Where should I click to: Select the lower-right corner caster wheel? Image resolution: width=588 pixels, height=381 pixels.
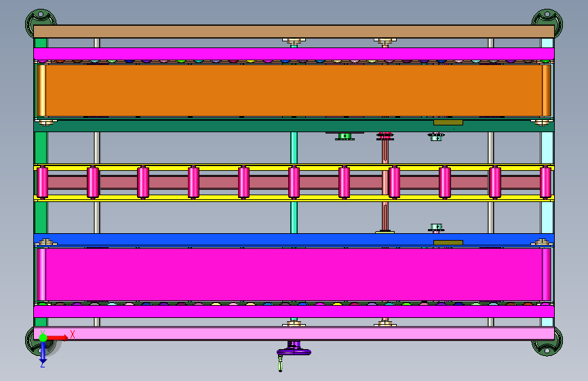547,347
